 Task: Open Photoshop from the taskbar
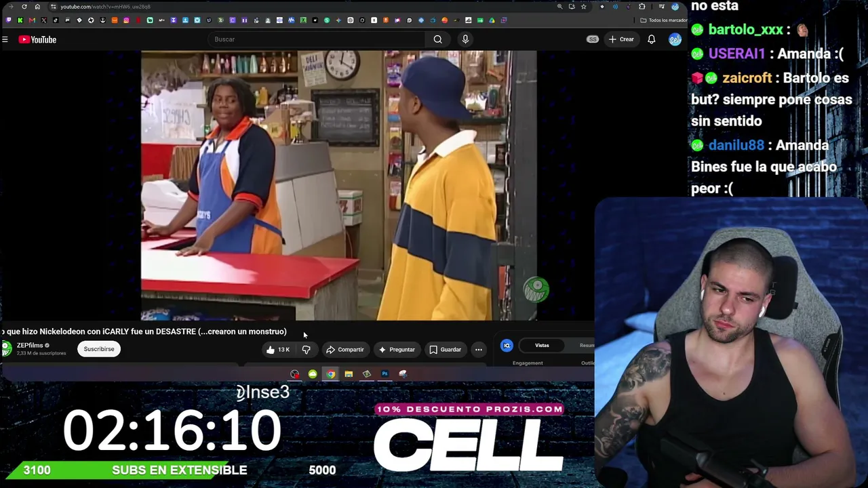384,374
